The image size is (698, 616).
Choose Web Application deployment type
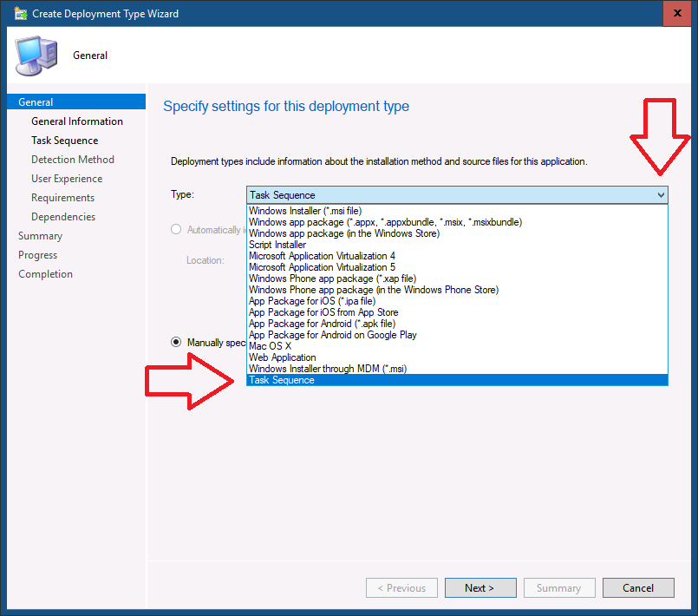coord(457,357)
